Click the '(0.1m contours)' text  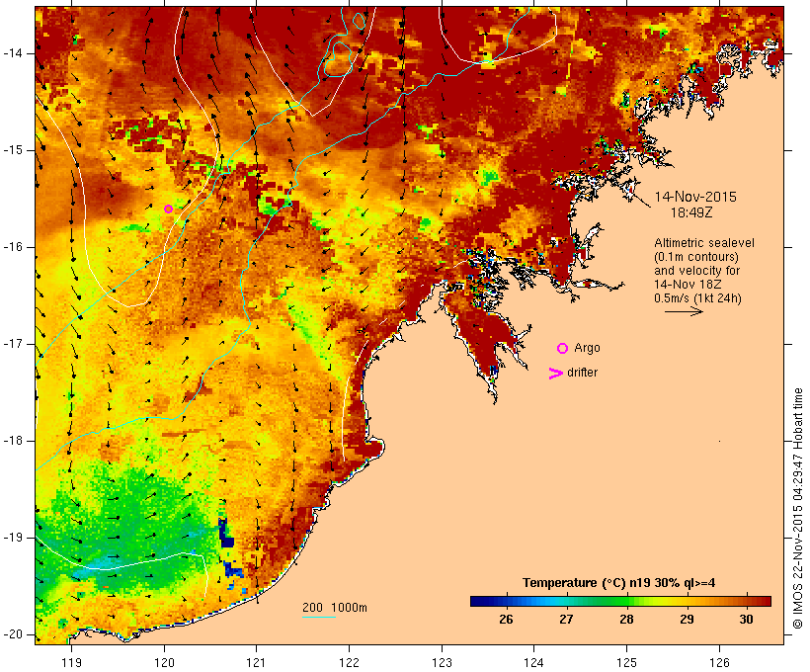point(695,257)
